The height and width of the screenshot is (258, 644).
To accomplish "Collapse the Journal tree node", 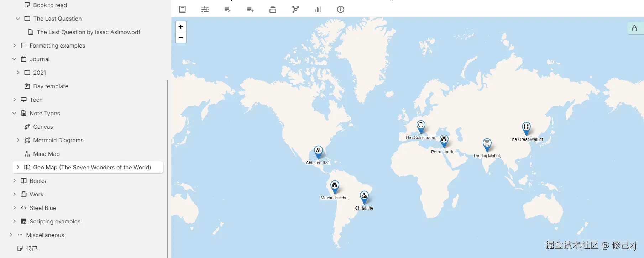I will [x=14, y=59].
